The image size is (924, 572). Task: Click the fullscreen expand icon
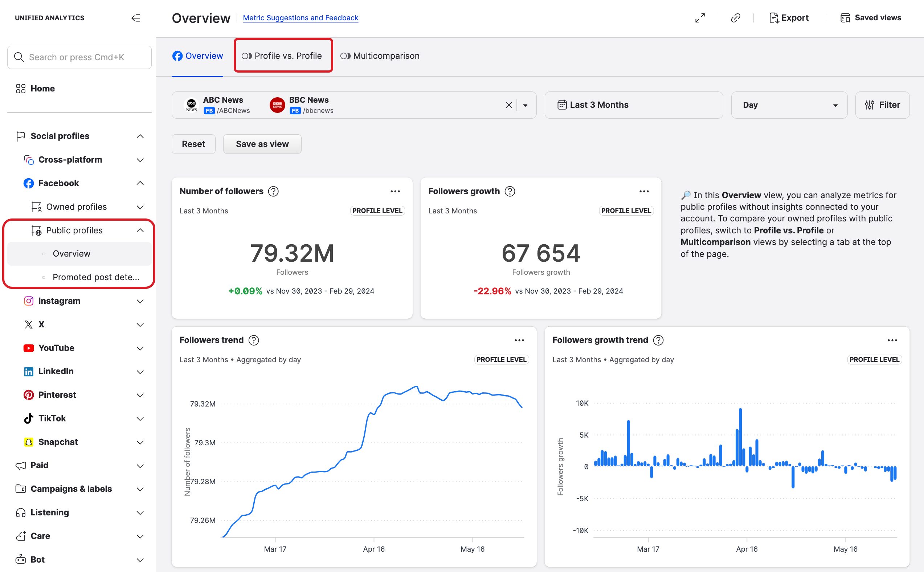700,18
